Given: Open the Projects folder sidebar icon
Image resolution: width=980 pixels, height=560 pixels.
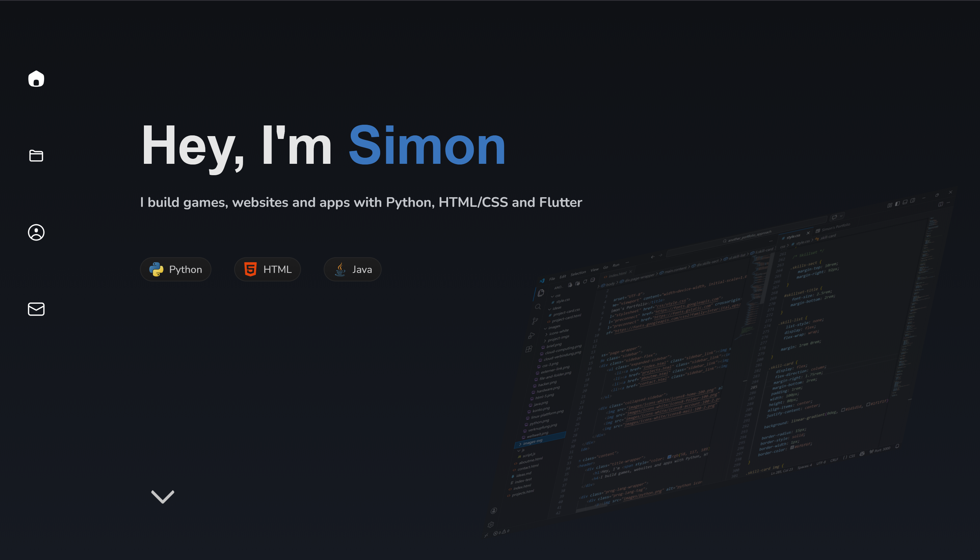Looking at the screenshot, I should [36, 155].
